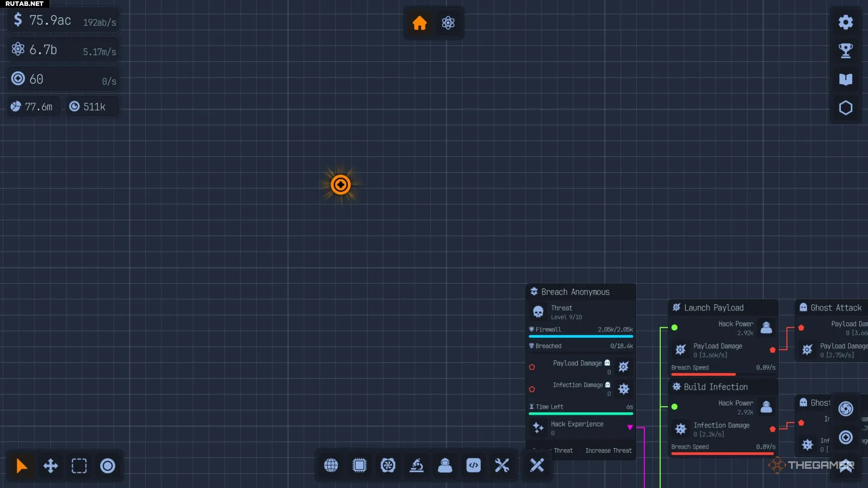Open the microscope research category
868x488 pixels.
[416, 465]
